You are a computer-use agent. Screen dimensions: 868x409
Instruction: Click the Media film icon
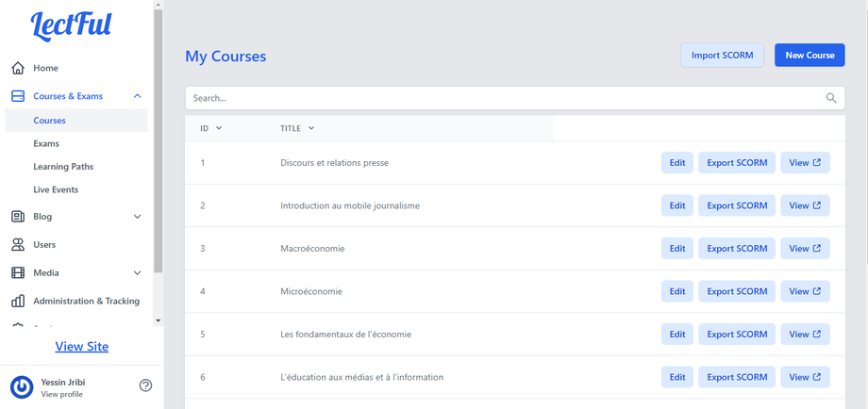tap(18, 273)
